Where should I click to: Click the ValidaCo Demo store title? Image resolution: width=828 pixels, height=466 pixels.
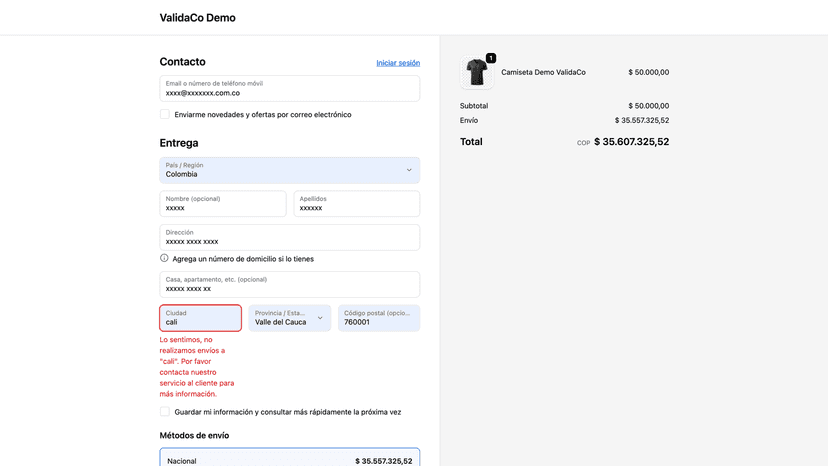[x=197, y=17]
